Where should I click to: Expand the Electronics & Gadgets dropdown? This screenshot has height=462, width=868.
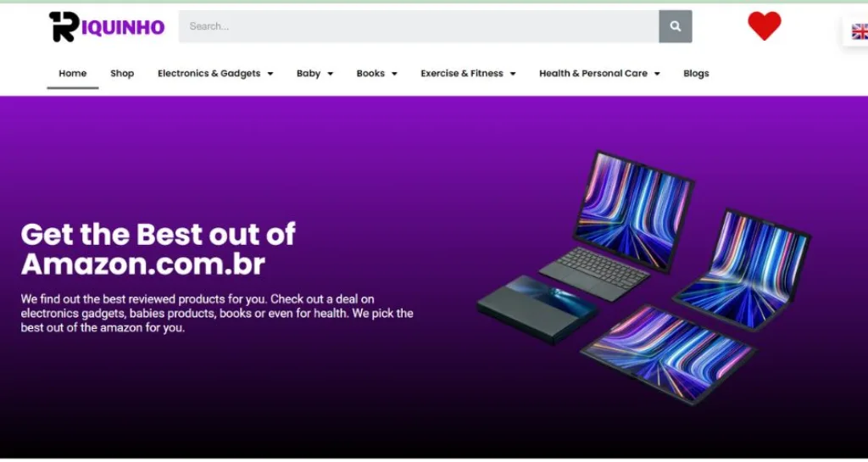215,74
